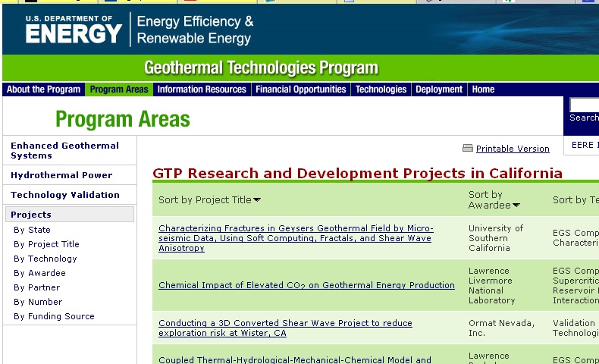
Task: Click the search input field
Action: [x=584, y=105]
